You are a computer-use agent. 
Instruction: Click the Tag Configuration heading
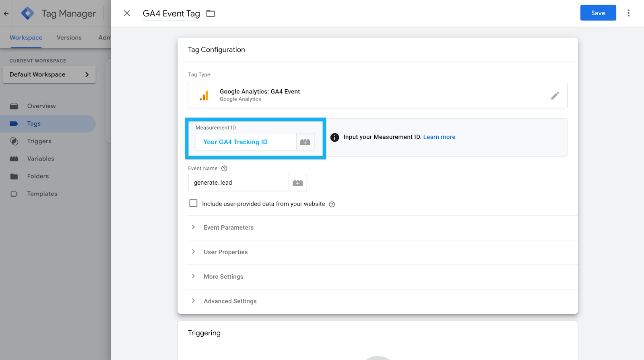point(217,50)
